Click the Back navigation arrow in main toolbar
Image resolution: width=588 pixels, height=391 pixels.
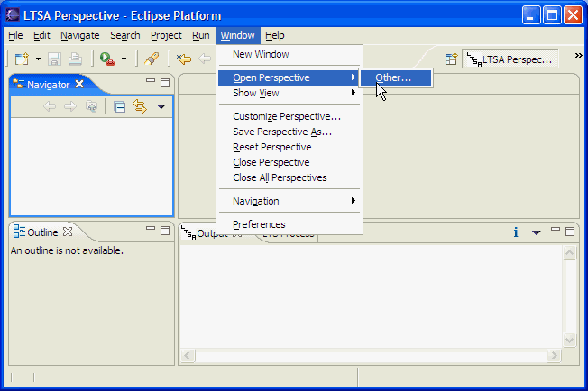[x=205, y=59]
